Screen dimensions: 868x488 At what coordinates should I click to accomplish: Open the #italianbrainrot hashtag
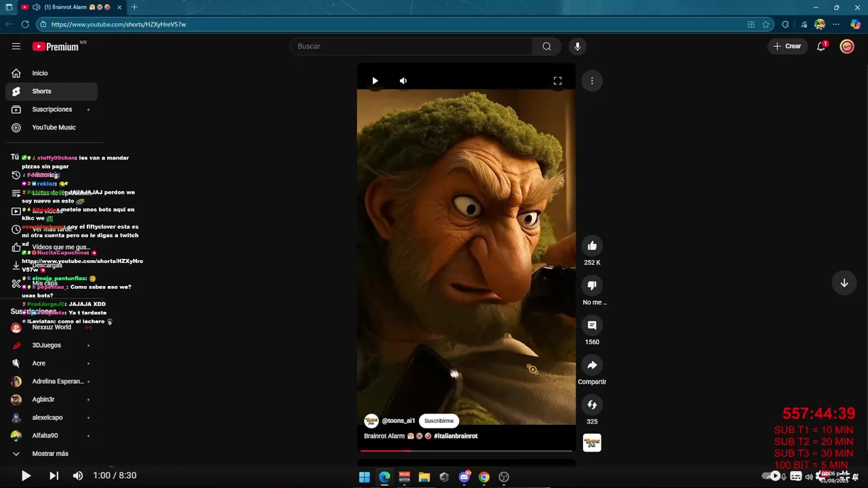[456, 436]
